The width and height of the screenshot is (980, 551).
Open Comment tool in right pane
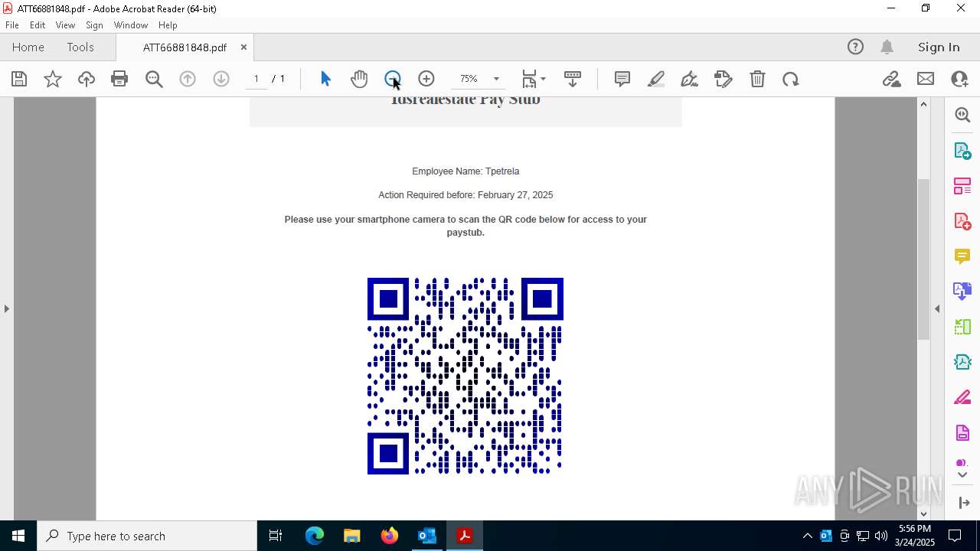point(962,256)
